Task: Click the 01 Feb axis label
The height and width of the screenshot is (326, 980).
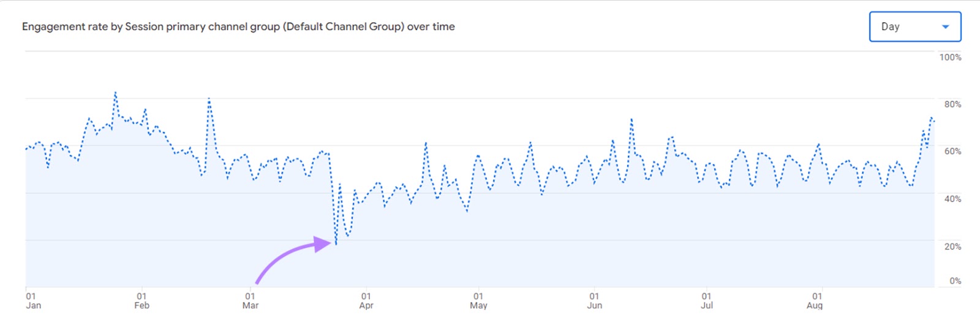Action: (x=141, y=301)
